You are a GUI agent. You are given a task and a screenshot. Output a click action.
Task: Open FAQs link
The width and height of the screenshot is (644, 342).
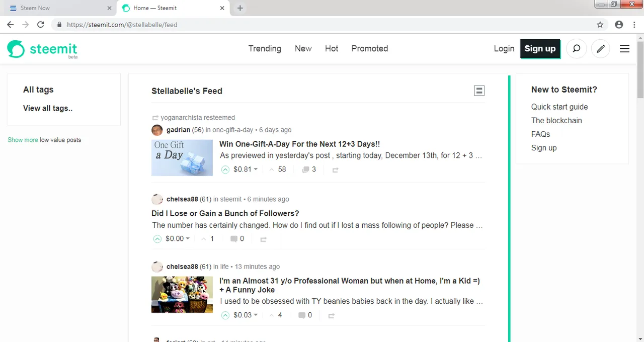pyautogui.click(x=541, y=134)
